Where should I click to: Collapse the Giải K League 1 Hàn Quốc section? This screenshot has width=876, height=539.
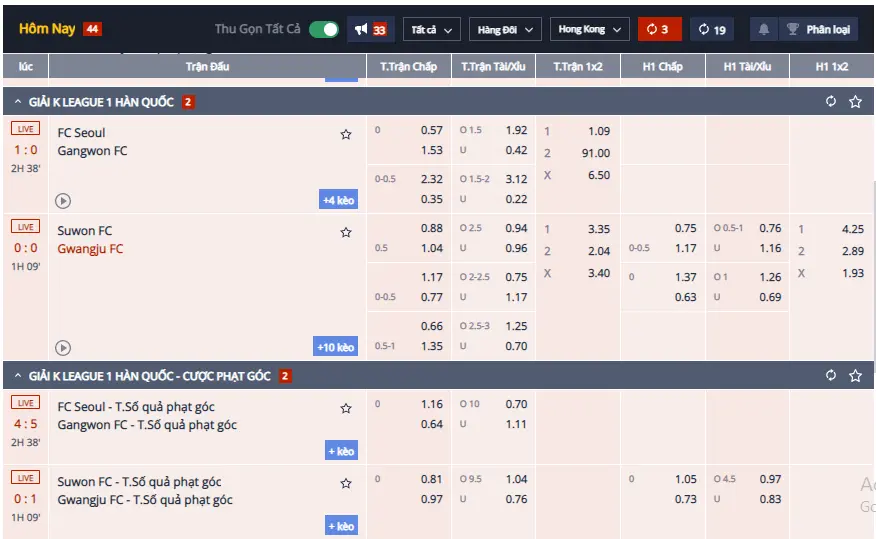coord(18,102)
